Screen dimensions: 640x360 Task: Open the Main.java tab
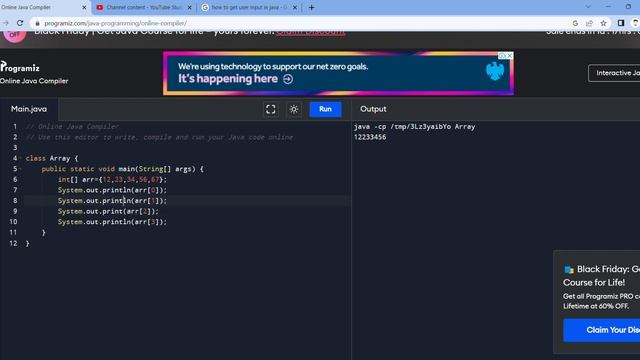[29, 109]
